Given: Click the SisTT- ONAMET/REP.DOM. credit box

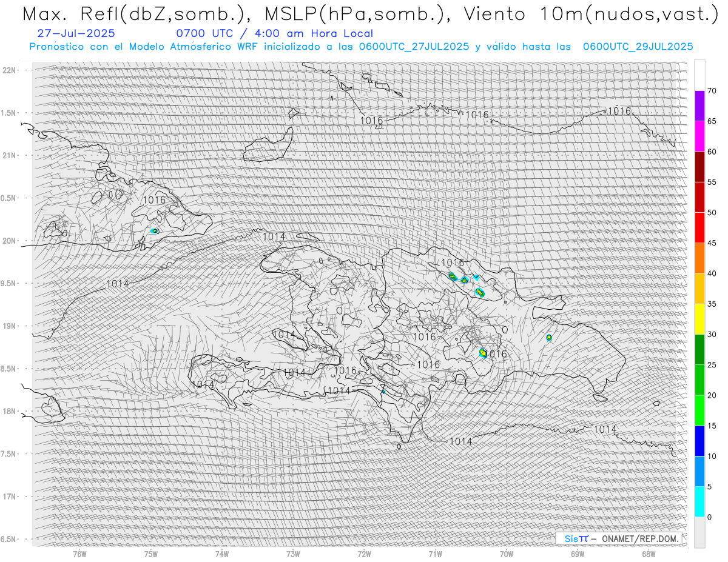Looking at the screenshot, I should (x=619, y=538).
